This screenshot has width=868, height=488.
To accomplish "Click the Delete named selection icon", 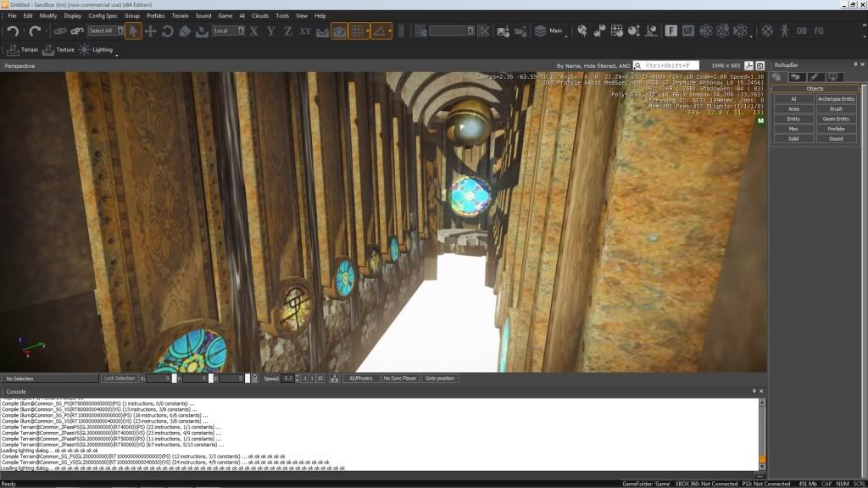I will (483, 31).
